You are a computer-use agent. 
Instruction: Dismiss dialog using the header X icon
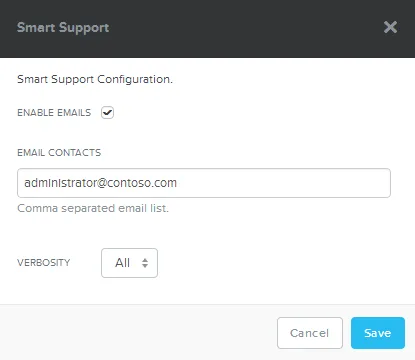[390, 27]
